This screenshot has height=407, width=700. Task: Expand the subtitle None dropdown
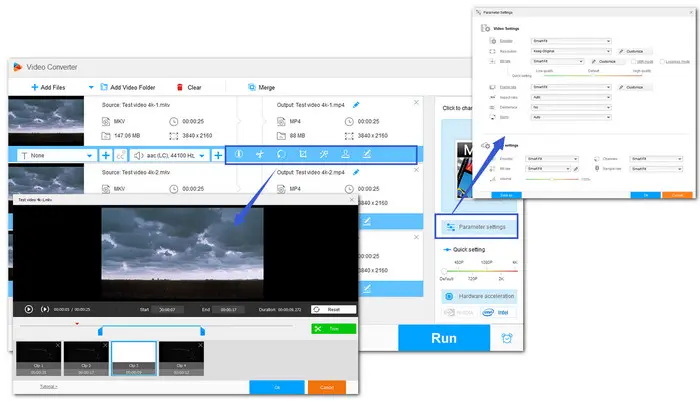coord(56,156)
